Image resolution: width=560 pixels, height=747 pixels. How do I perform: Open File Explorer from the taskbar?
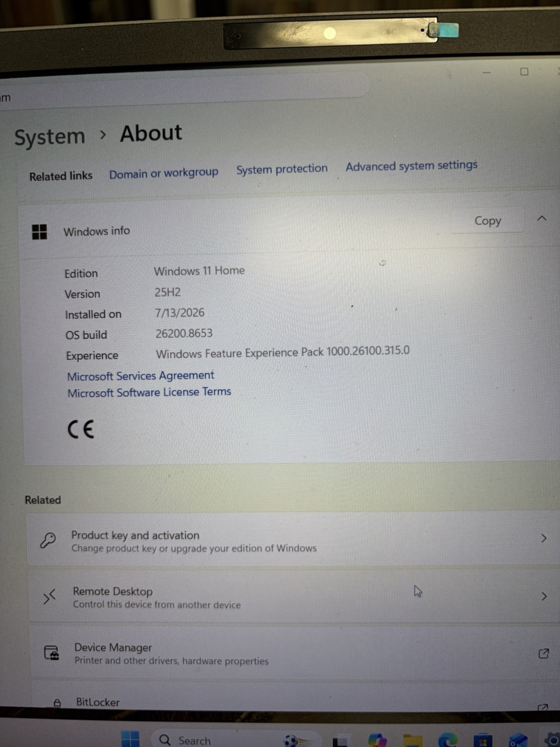point(413,740)
